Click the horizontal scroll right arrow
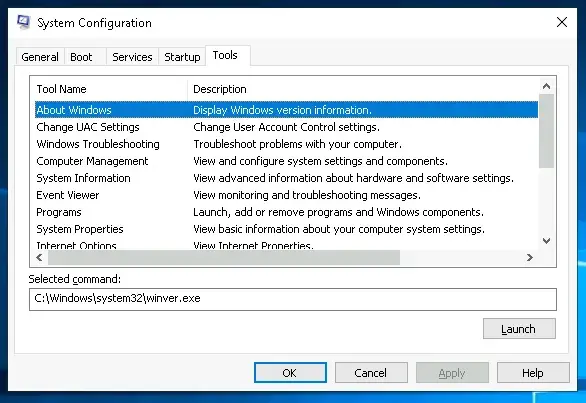This screenshot has width=586, height=403. (529, 258)
